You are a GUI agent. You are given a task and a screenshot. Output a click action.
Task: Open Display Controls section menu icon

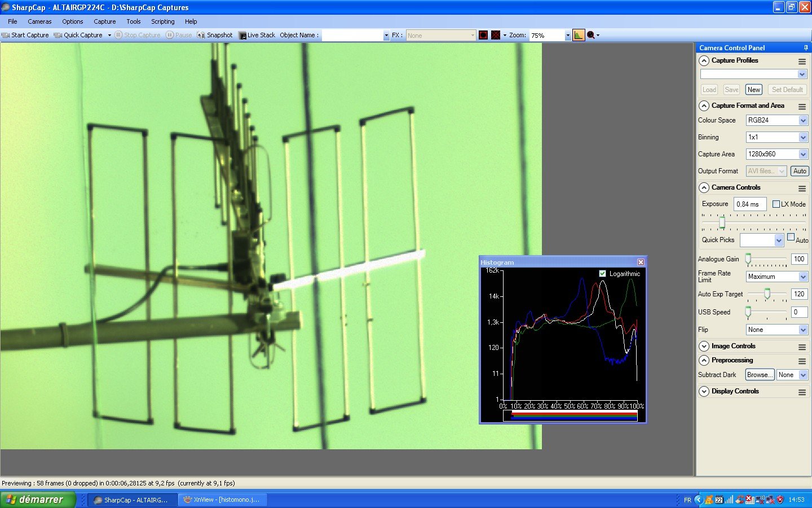[x=802, y=392]
